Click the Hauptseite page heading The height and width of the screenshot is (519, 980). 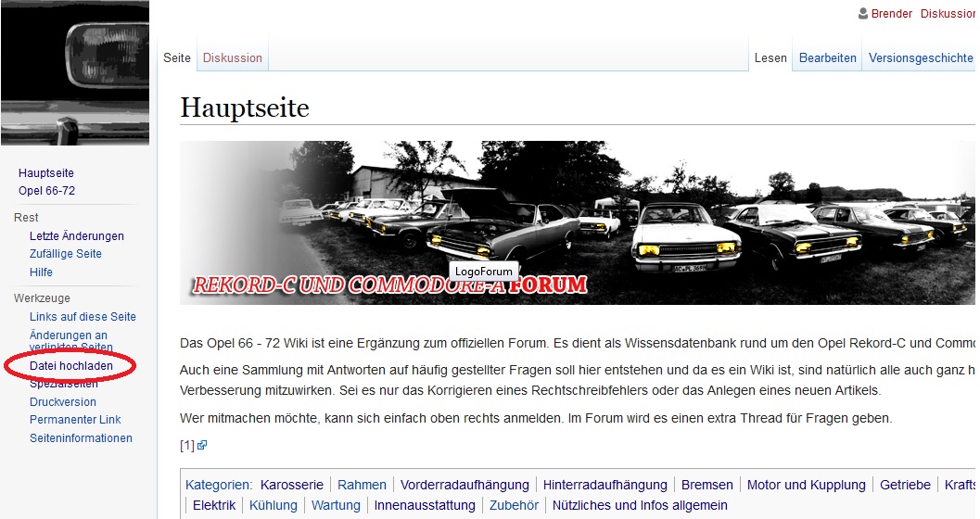(x=245, y=108)
